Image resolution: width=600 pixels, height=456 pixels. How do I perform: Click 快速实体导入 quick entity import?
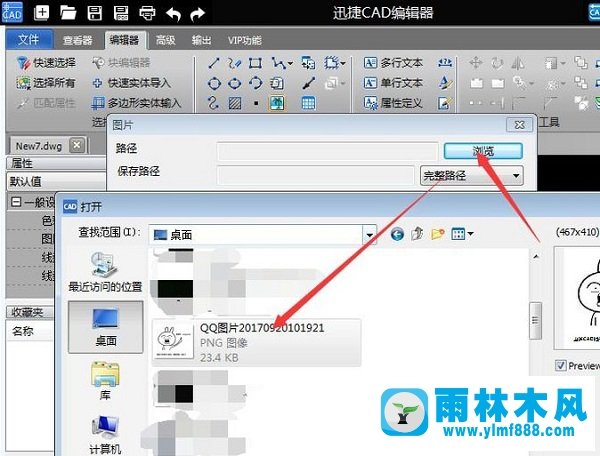point(132,83)
